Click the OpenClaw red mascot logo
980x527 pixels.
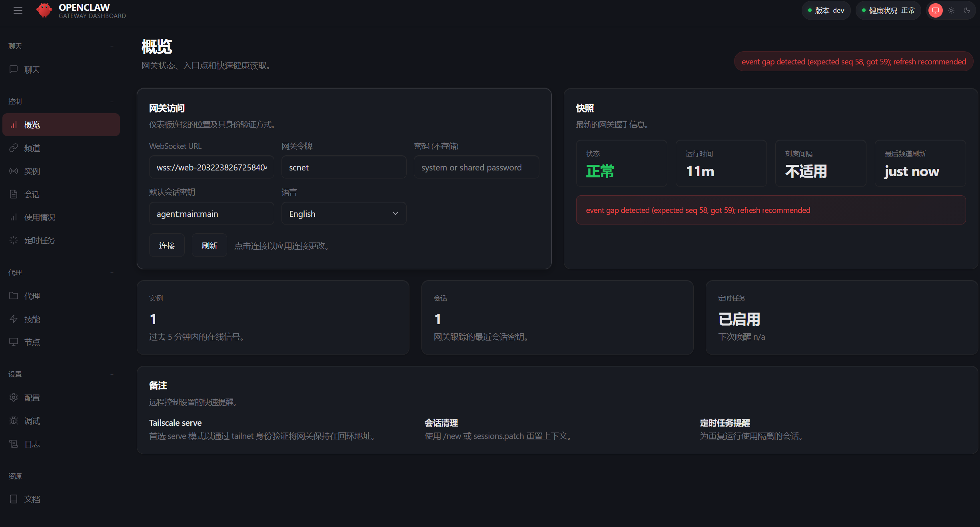(x=44, y=10)
